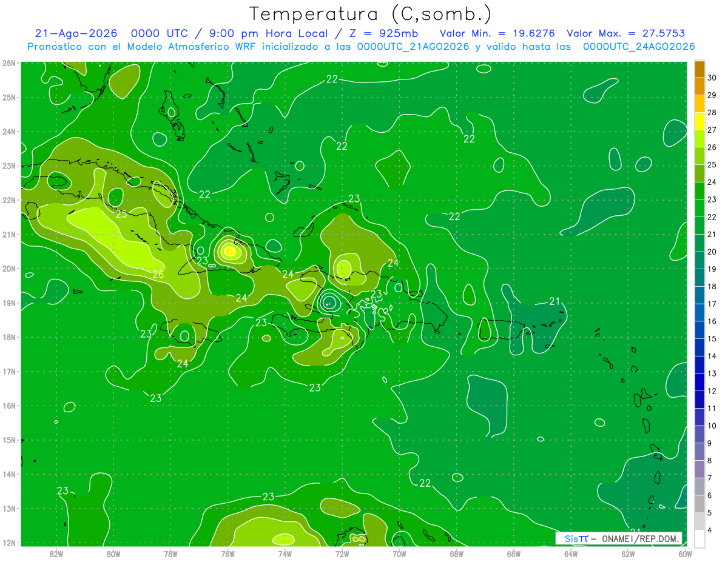Click the "74W" longitude axis label
The image size is (728, 562).
click(x=285, y=554)
